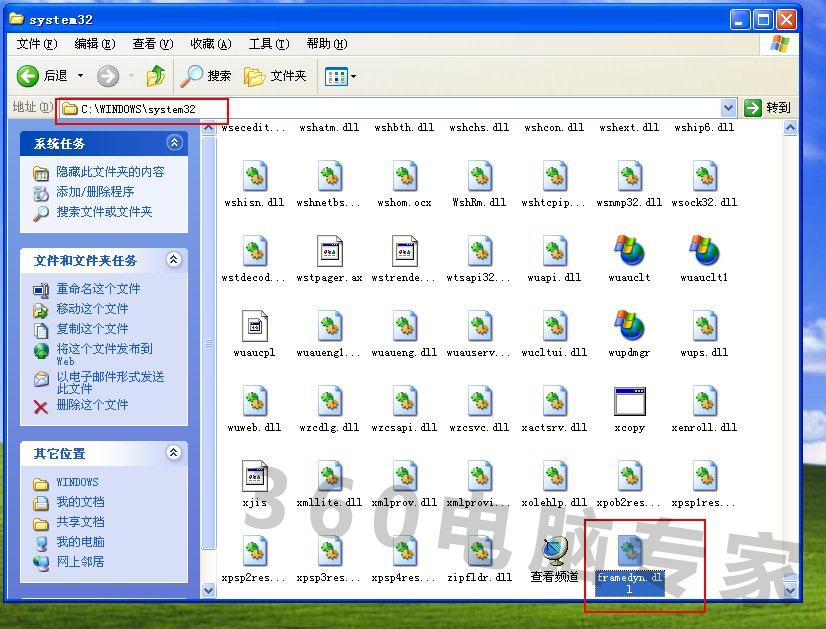
Task: Open the Edit (编辑) menu
Action: tap(94, 44)
